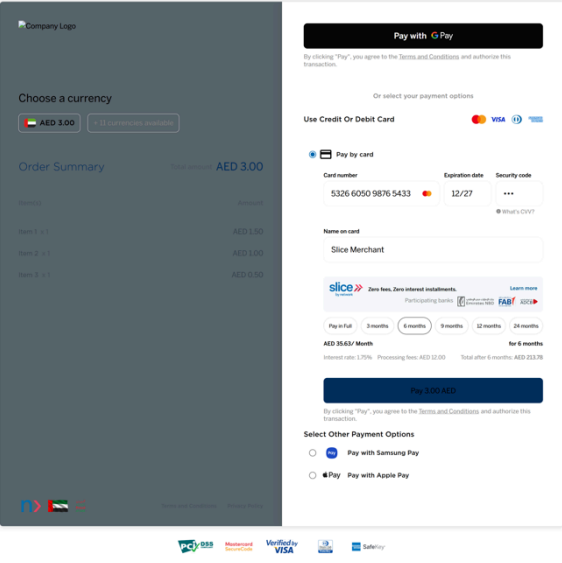
Task: Click the Samsung Pay logo icon
Action: point(331,453)
